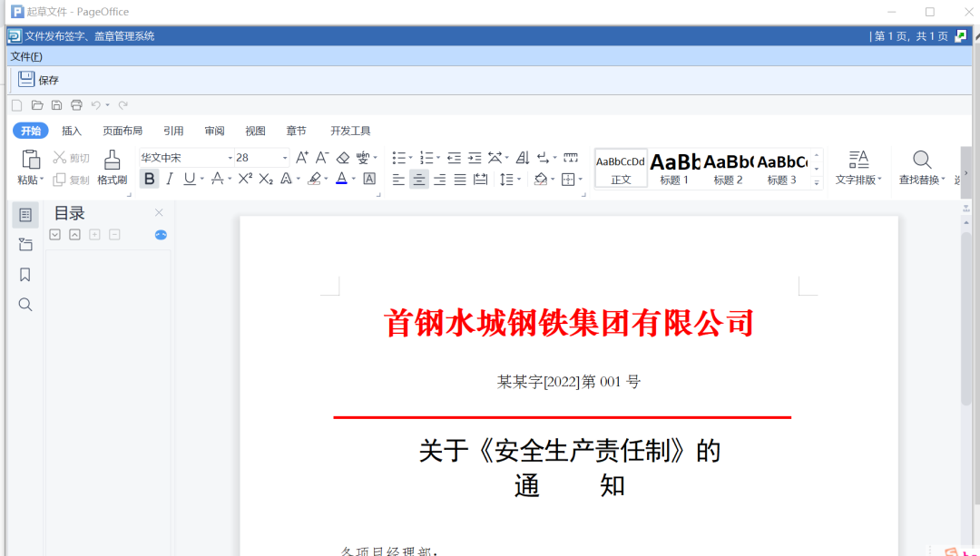
Task: Increase font size with A+ icon
Action: (x=302, y=158)
